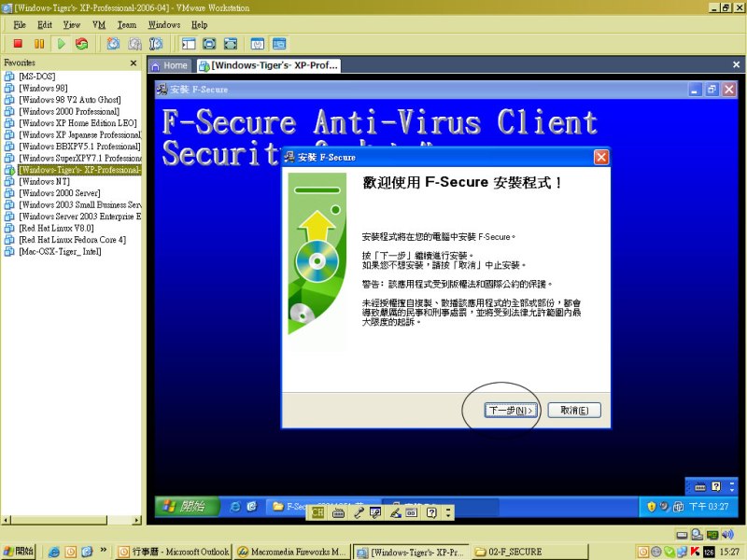Screen dimensions: 747x560
Task: Select [Windows NT] in Favorites
Action: (44, 181)
